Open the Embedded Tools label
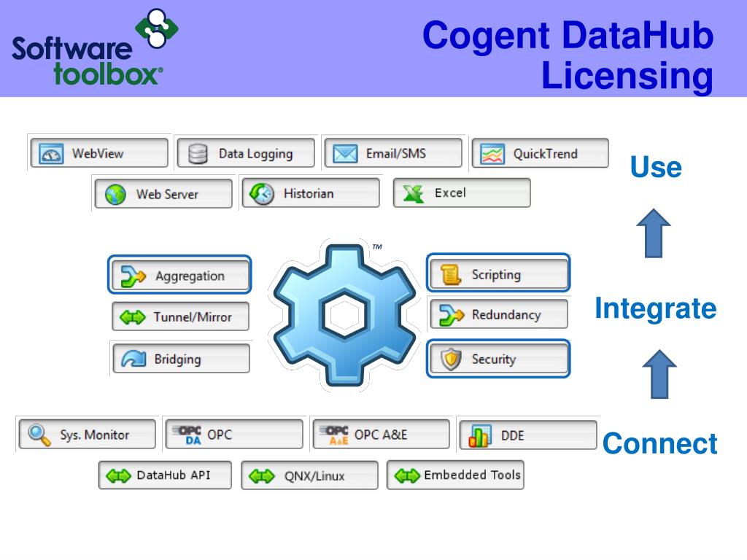This screenshot has height=560, width=747. click(x=472, y=475)
